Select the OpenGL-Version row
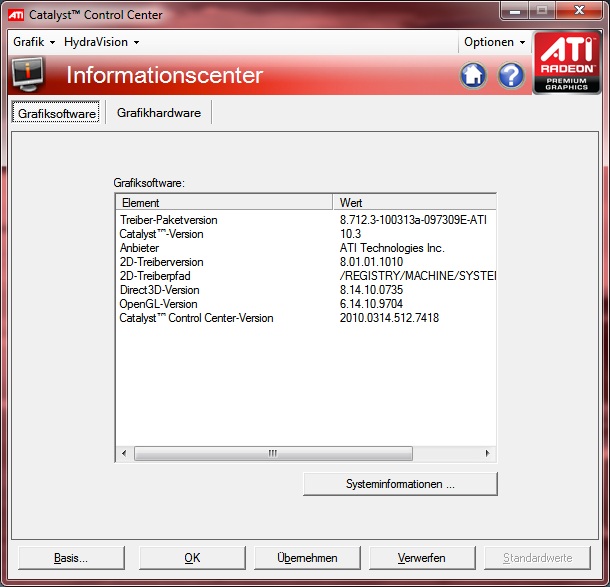This screenshot has width=610, height=587. (x=306, y=304)
